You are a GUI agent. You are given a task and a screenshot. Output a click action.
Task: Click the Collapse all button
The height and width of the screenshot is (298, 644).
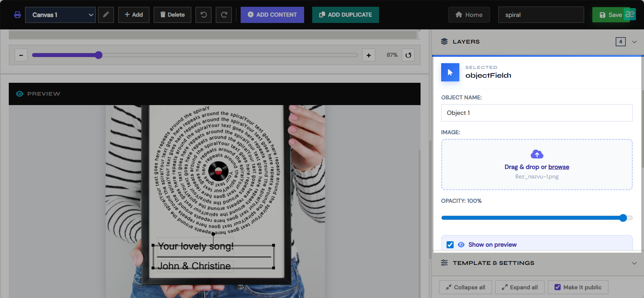point(465,287)
